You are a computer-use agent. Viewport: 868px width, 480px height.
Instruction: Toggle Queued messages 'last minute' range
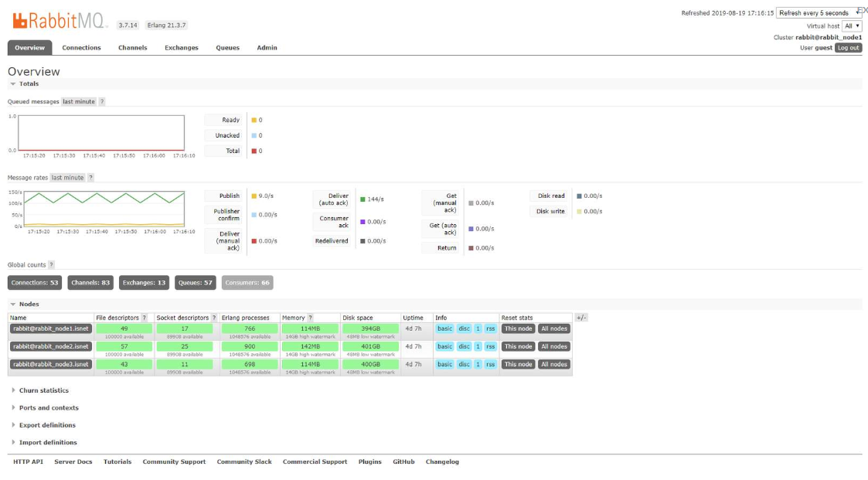[79, 102]
